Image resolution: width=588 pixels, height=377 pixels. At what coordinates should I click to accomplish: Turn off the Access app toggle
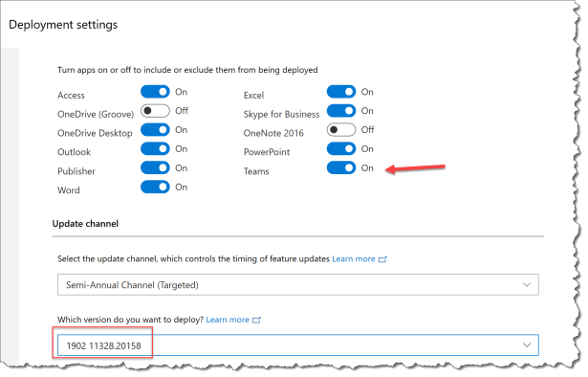coord(155,92)
